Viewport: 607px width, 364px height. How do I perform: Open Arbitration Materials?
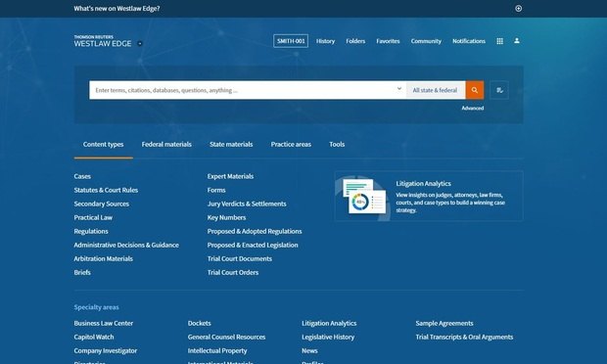[x=104, y=258]
